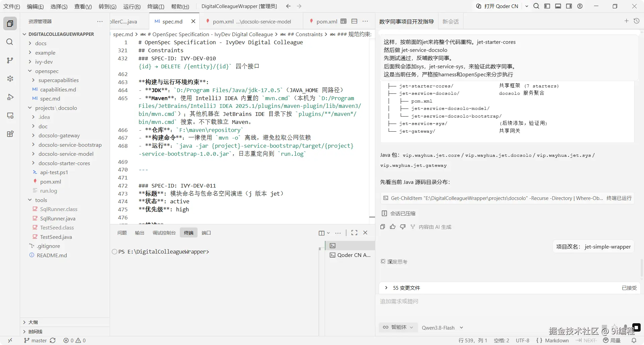Open chat history icon
Viewport: 644px width, 345px height.
pos(636,21)
